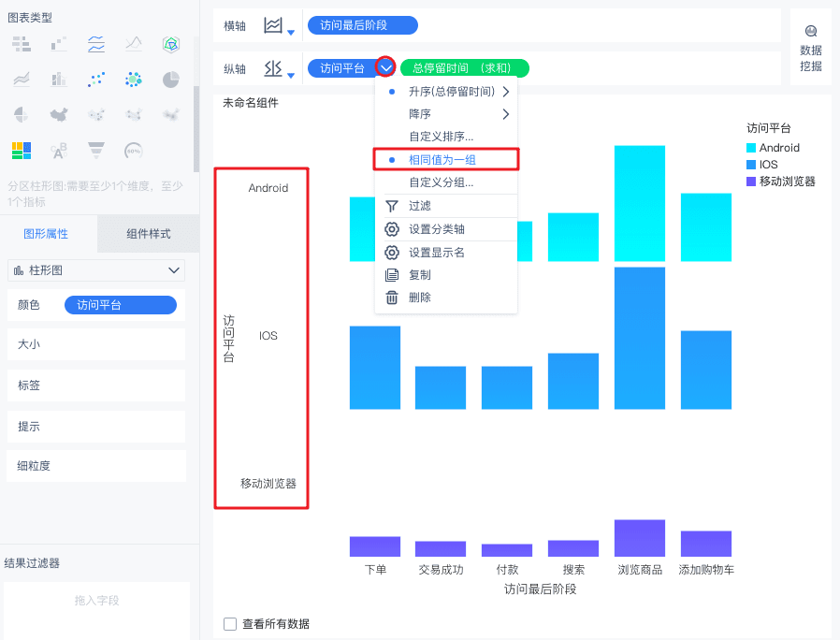This screenshot has width=840, height=640.
Task: Open the 横轴 icon dropdown triangle
Action: [291, 33]
